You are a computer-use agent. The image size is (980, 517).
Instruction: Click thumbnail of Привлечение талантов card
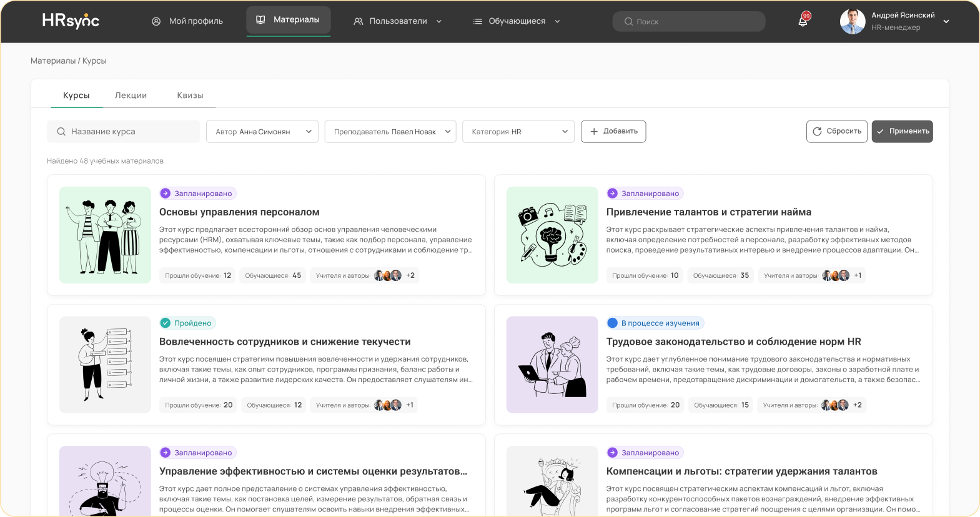pos(552,235)
